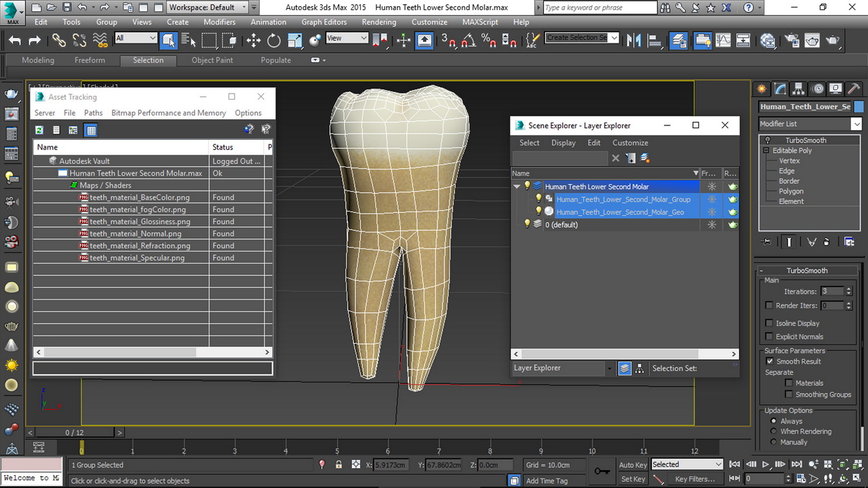The height and width of the screenshot is (488, 868).
Task: Open the Rendering menu
Action: click(x=378, y=22)
